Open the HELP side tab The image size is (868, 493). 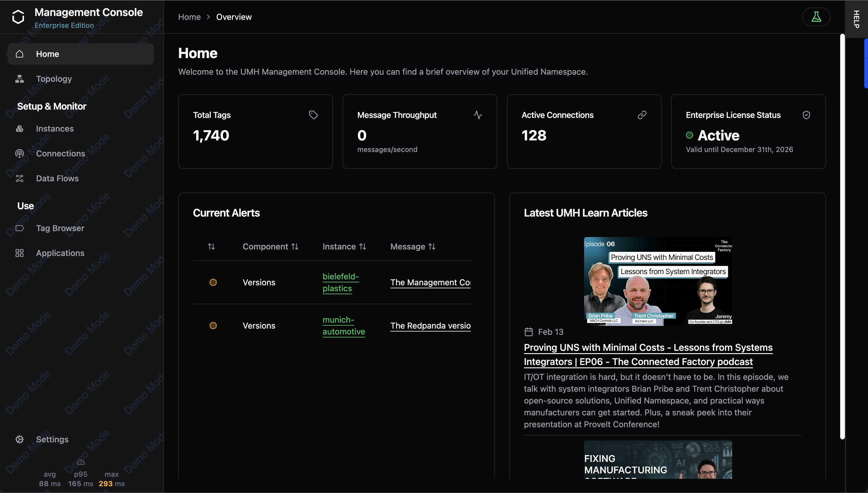(x=856, y=19)
